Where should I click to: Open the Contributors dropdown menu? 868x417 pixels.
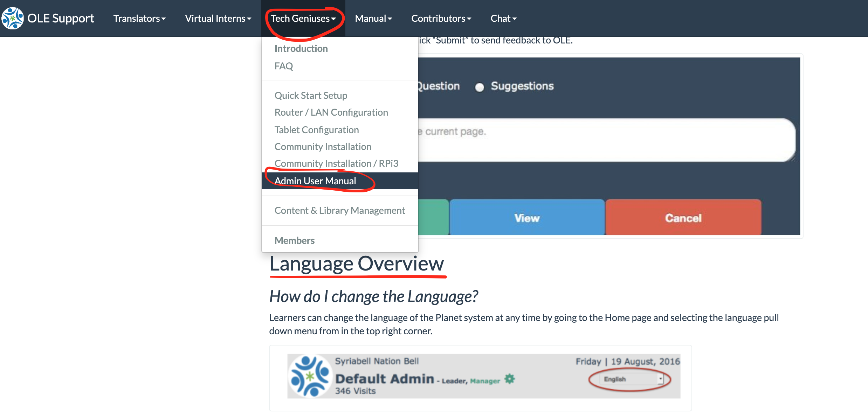pos(441,18)
